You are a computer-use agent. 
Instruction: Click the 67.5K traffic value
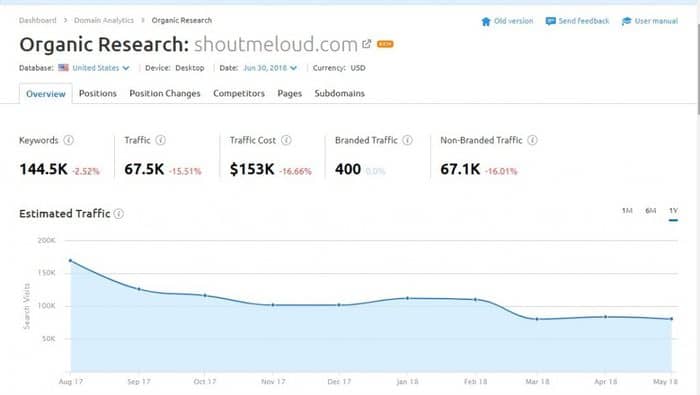click(x=144, y=170)
